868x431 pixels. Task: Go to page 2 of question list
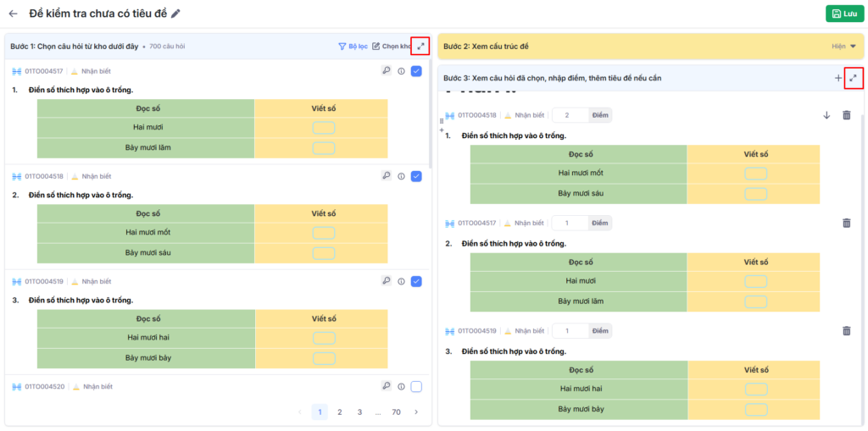tap(339, 412)
